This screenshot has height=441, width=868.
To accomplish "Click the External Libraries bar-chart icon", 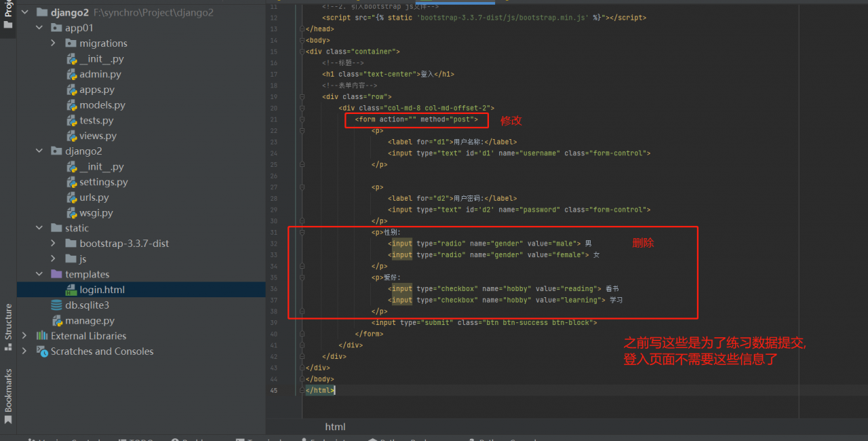I will [x=42, y=336].
